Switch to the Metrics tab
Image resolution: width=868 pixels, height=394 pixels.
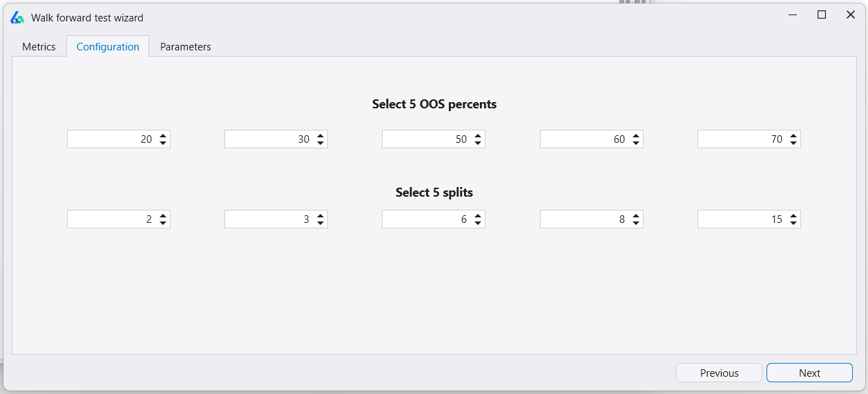click(39, 47)
